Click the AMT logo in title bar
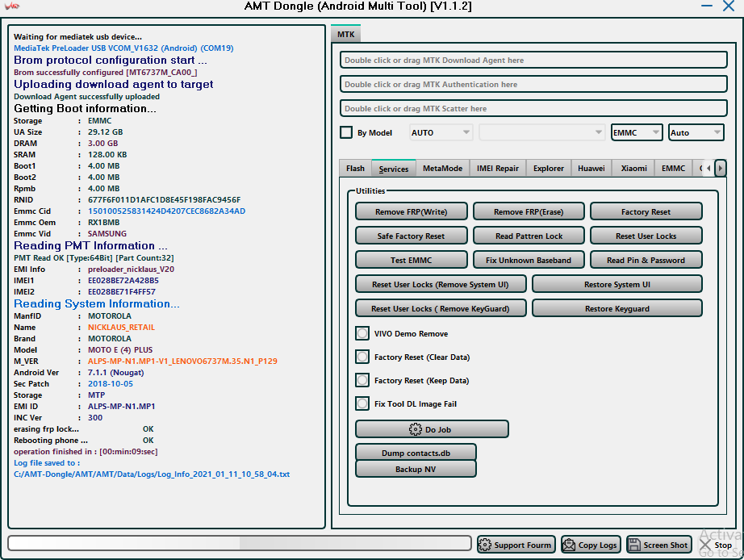The width and height of the screenshot is (744, 560). point(12,6)
